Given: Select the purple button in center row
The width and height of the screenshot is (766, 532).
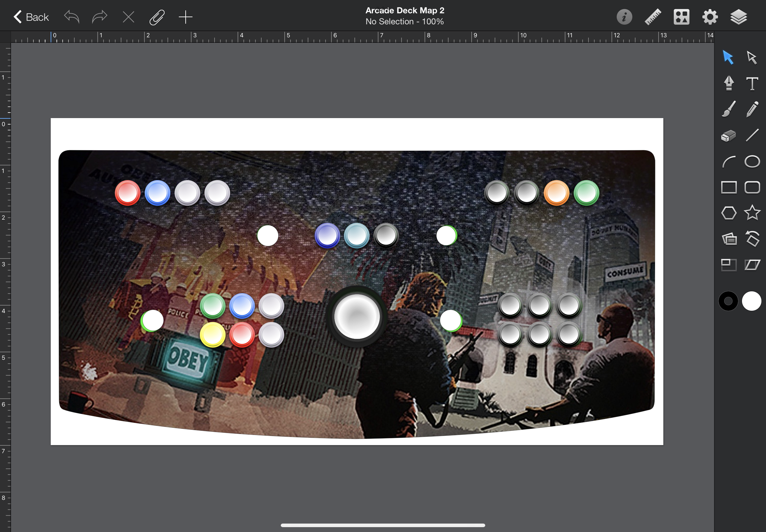Looking at the screenshot, I should point(327,235).
